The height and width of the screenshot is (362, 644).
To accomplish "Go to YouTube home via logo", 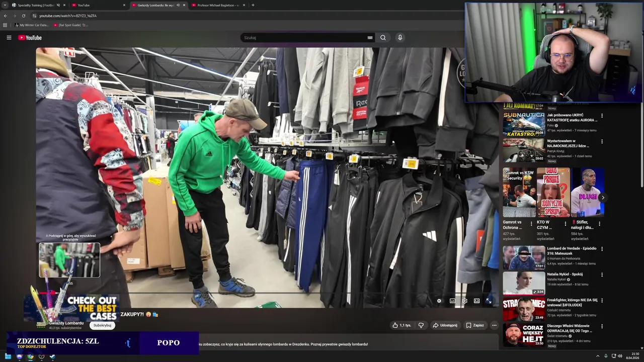I will [30, 38].
